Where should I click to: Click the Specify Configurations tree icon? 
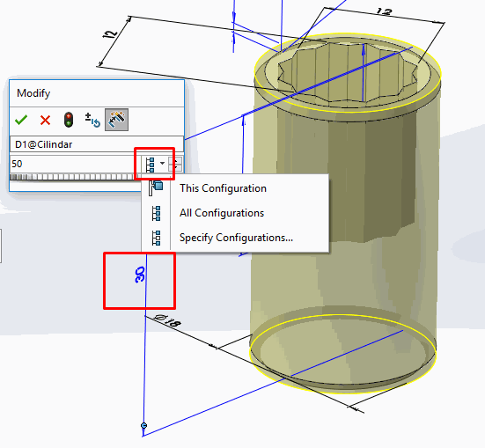pyautogui.click(x=156, y=238)
